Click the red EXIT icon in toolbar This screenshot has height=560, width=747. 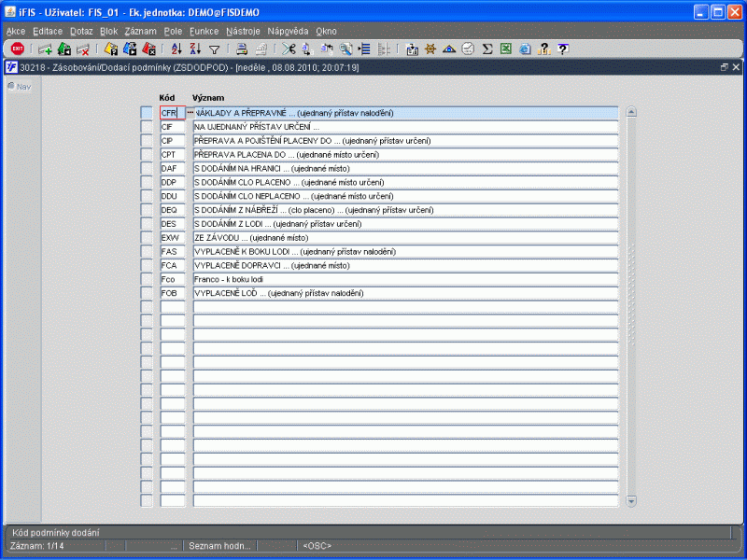coord(18,49)
